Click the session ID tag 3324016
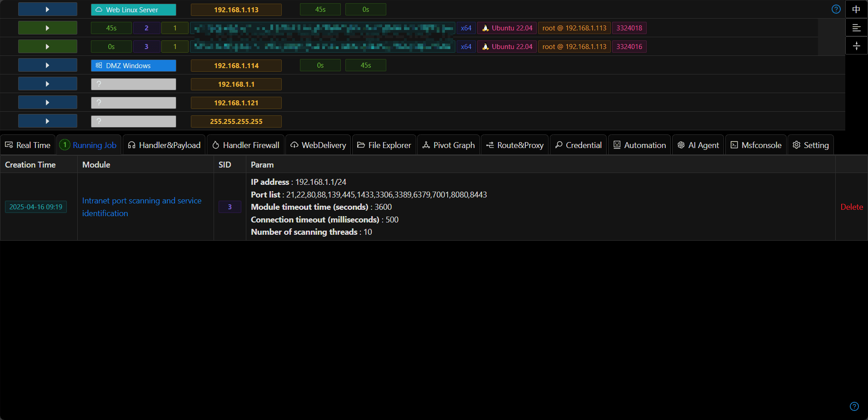The image size is (868, 420). pyautogui.click(x=629, y=47)
